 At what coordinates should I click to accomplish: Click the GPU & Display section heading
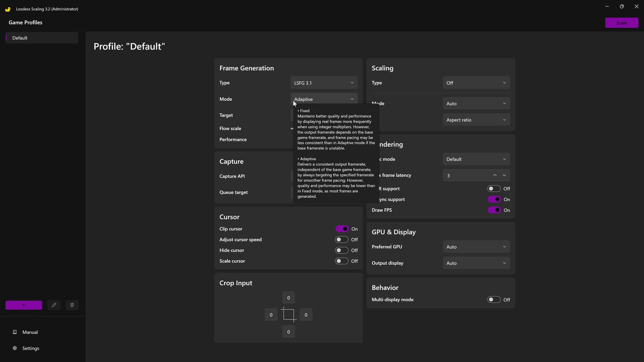coord(394,232)
